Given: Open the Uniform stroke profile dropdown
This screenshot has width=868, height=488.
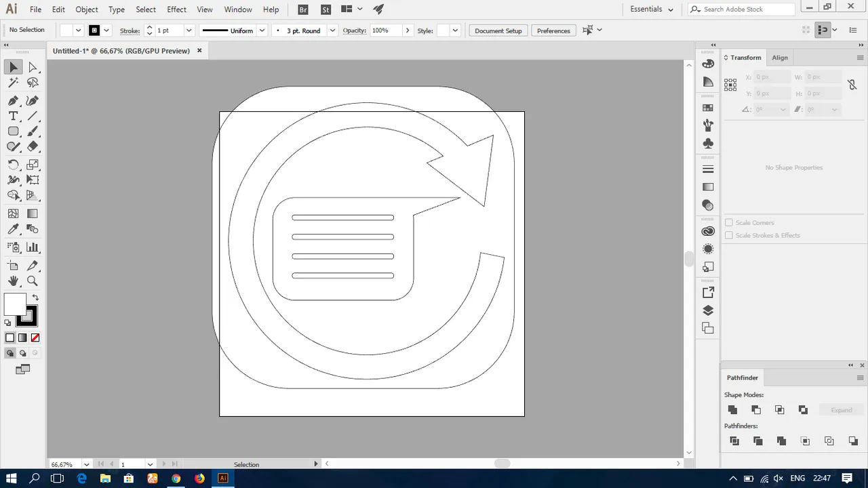Looking at the screenshot, I should coord(261,30).
